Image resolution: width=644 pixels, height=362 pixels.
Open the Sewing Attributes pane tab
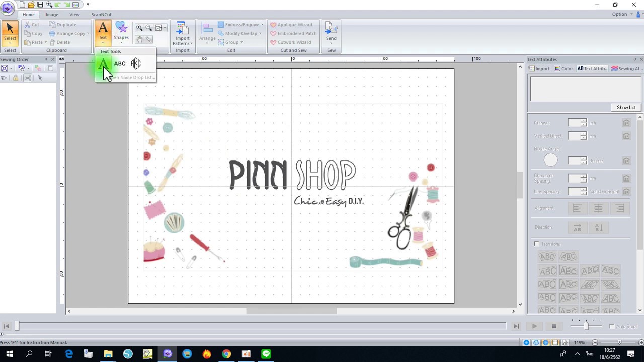click(626, 69)
